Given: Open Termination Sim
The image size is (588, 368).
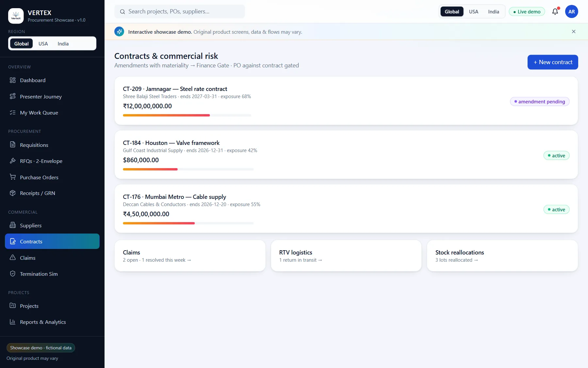Looking at the screenshot, I should pyautogui.click(x=52, y=274).
